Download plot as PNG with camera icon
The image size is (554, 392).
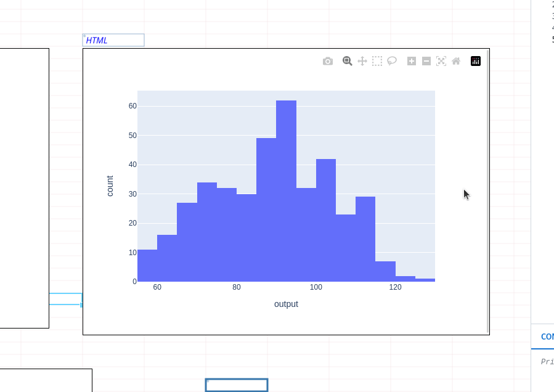coord(328,61)
